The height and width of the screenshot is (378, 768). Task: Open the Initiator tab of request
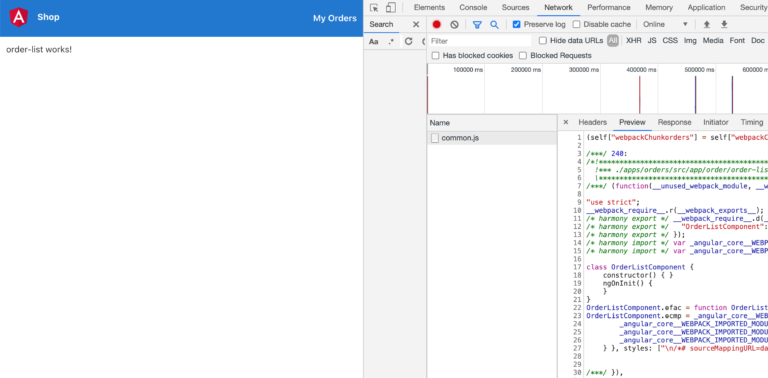click(x=716, y=122)
